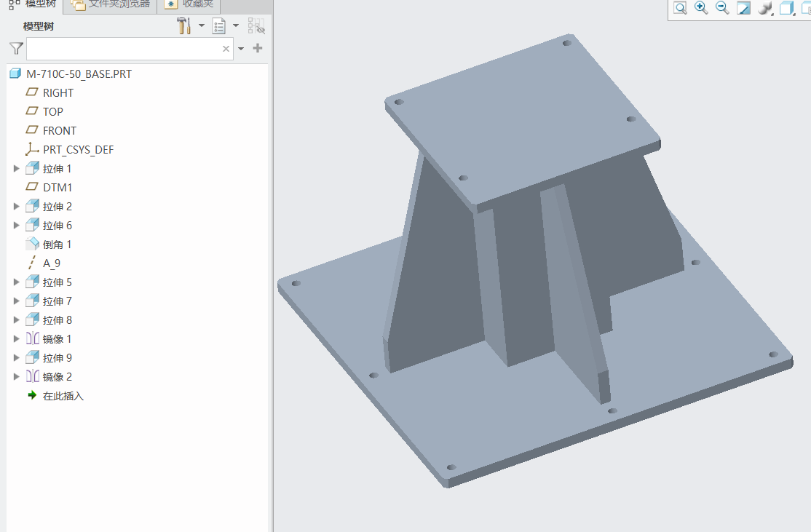Click the Zoom Out magnifier icon

(722, 8)
